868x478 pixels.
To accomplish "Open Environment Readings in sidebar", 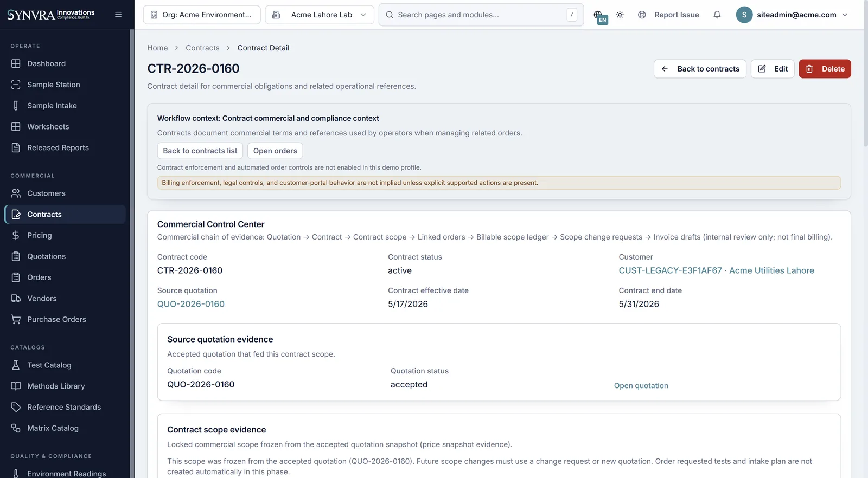I will 65,473.
